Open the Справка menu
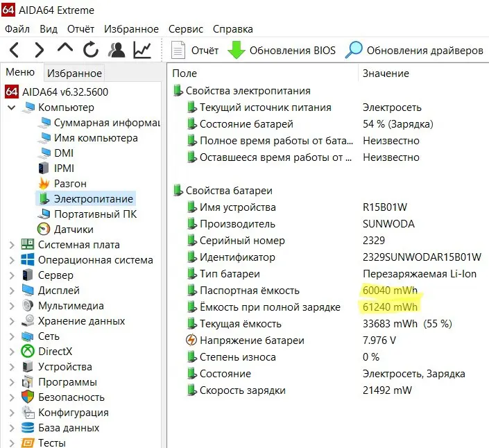Screen dimensions: 489x448 click(x=232, y=29)
